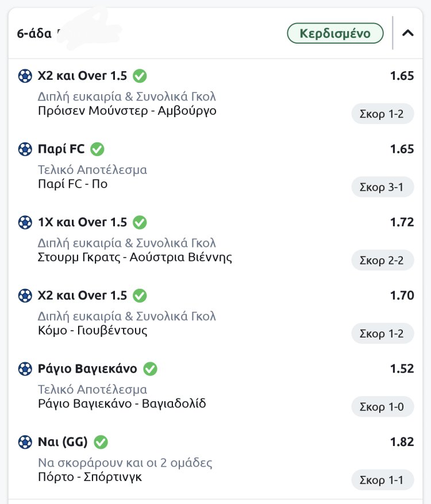Click soccer ball icon next to Ράγιο Βαγιεκάνο selection

tap(25, 369)
